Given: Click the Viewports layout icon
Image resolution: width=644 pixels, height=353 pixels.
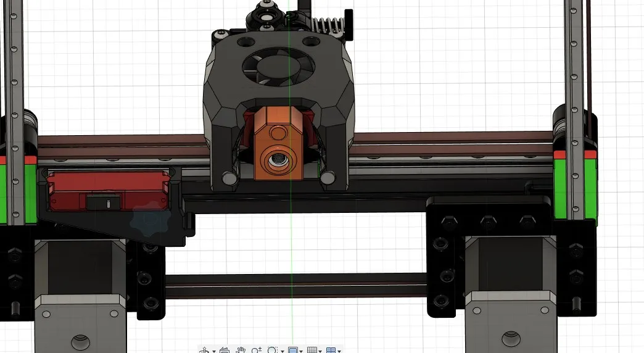Looking at the screenshot, I should [x=331, y=350].
